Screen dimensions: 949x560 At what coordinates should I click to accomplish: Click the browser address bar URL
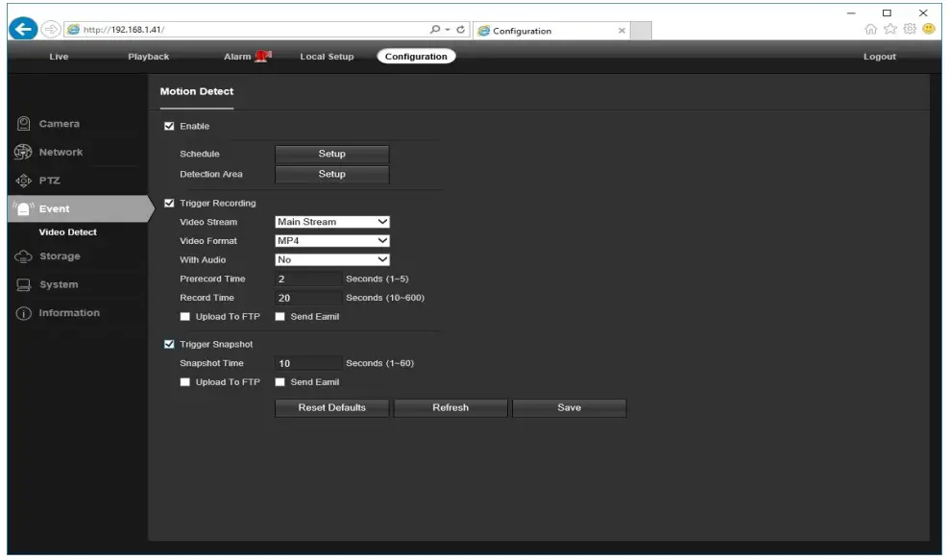(124, 29)
